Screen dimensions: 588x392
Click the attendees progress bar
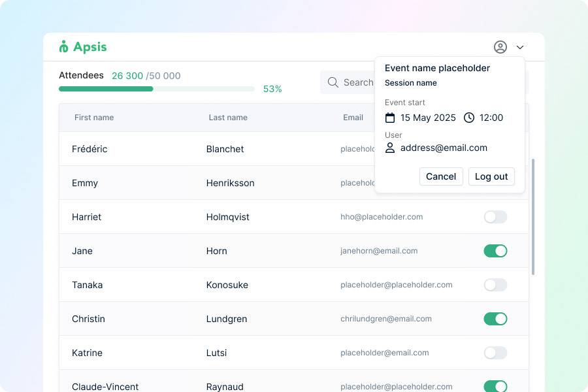(x=157, y=89)
